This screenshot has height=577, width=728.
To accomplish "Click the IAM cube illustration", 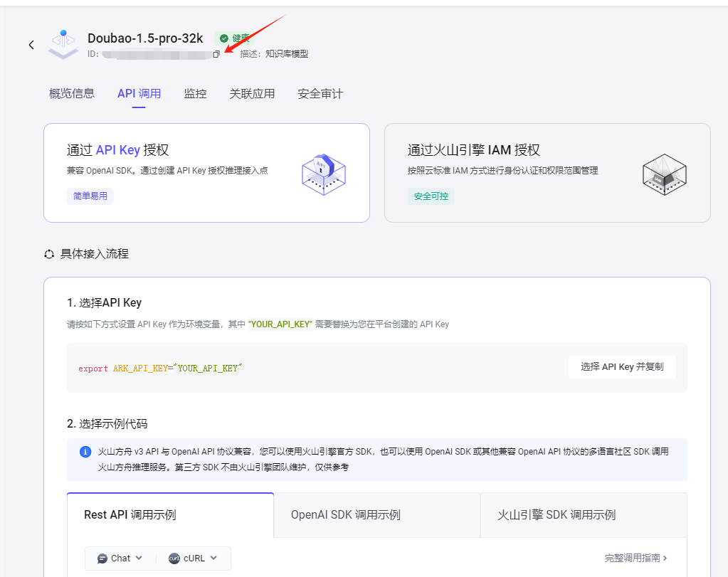I will click(x=665, y=174).
